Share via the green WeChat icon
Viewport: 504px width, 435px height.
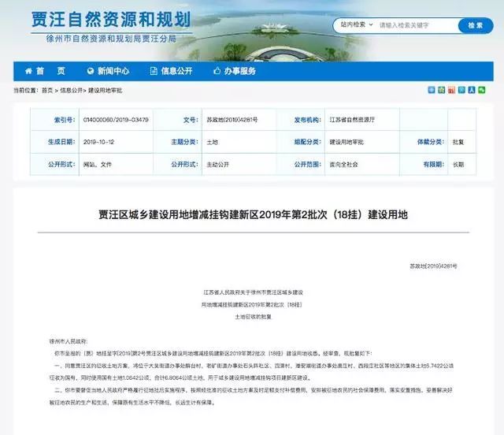point(481,90)
